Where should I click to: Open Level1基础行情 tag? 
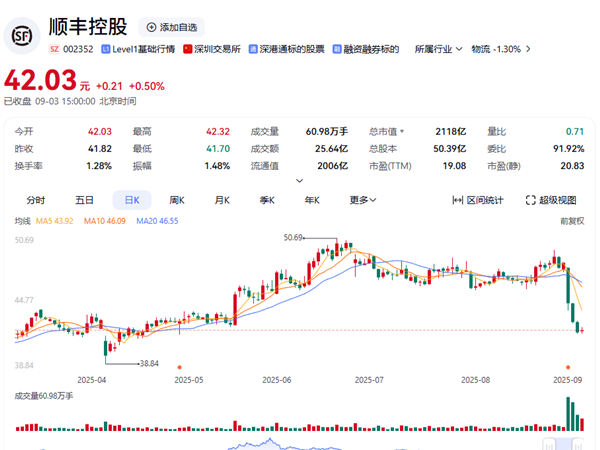[138, 49]
